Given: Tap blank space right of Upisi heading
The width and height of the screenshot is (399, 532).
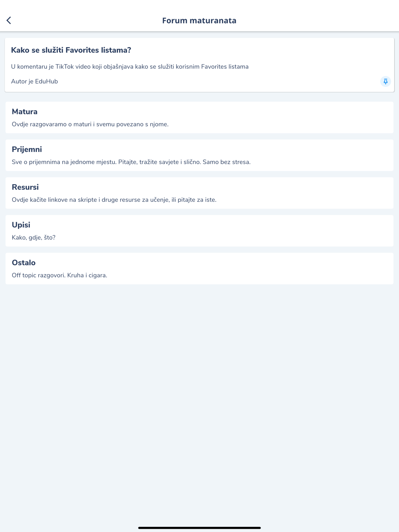Looking at the screenshot, I should click(x=239, y=225).
